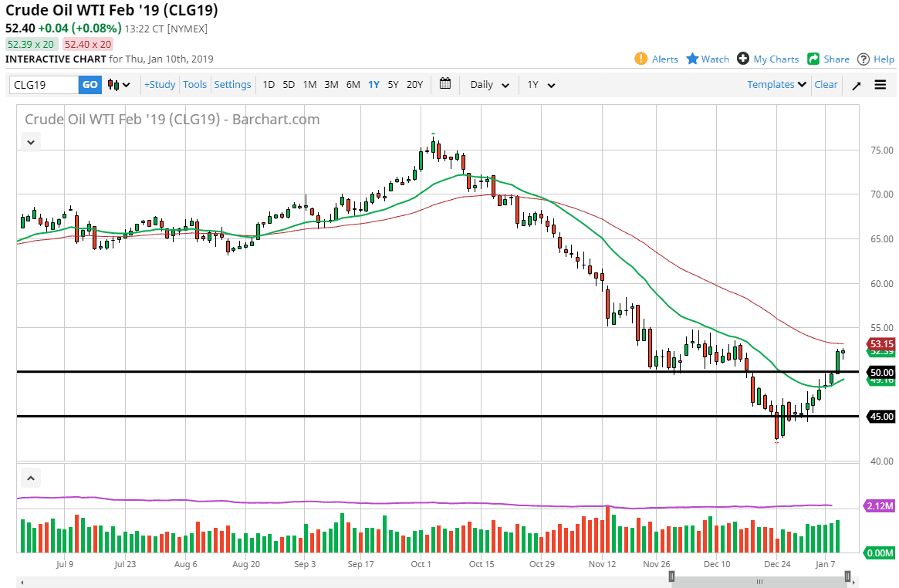
Task: Open the calendar date picker icon
Action: click(445, 85)
